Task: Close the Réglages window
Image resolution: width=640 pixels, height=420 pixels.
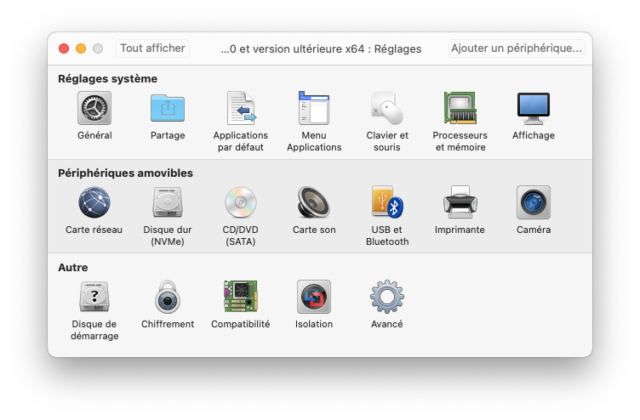Action: click(64, 49)
